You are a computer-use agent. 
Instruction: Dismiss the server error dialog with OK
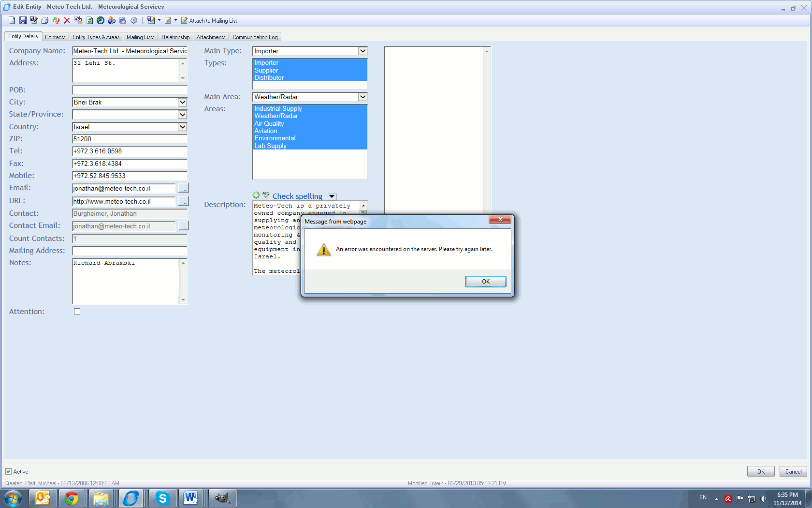tap(485, 282)
